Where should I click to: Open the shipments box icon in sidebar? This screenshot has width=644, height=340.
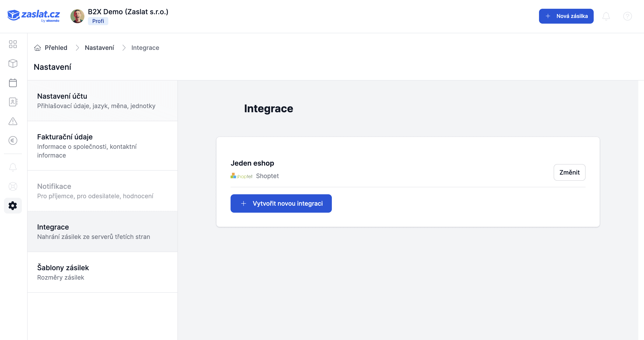coord(13,63)
